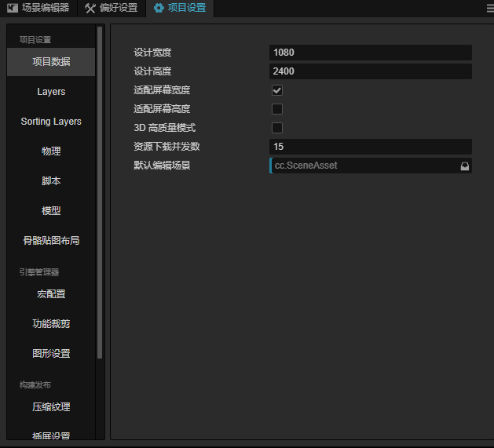Click the cc.SceneAsset default scene field
The image size is (494, 448).
click(x=371, y=166)
